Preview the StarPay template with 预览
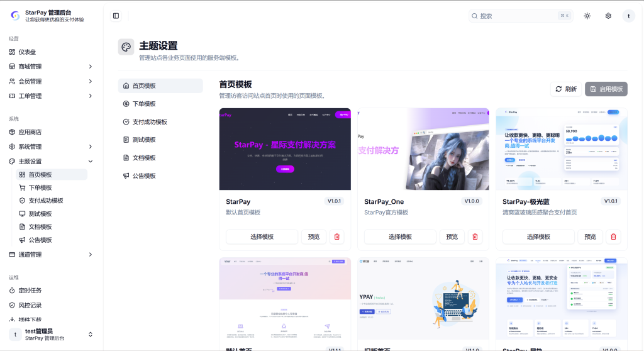 [x=314, y=237]
